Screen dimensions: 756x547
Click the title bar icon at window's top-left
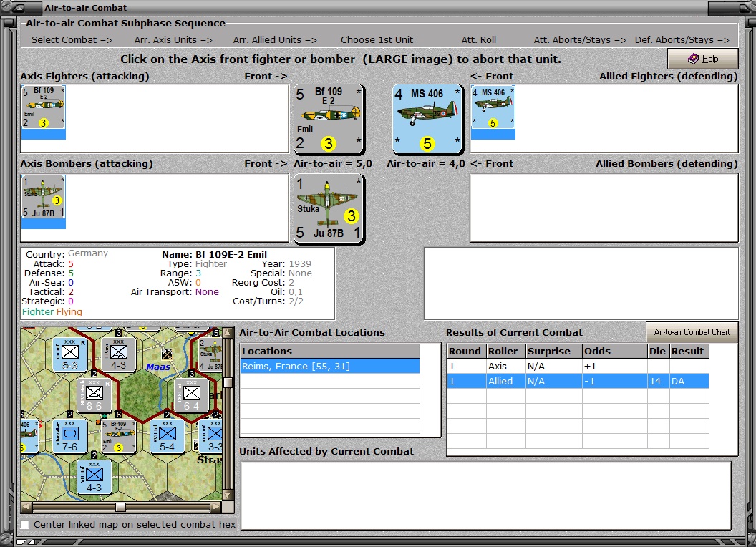click(20, 7)
